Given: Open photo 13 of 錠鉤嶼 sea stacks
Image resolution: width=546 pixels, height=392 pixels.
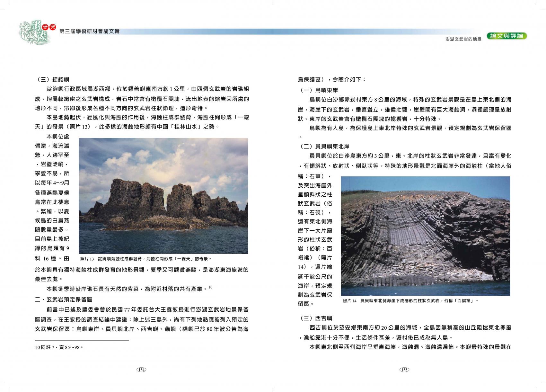Looking at the screenshot, I should coord(163,196).
